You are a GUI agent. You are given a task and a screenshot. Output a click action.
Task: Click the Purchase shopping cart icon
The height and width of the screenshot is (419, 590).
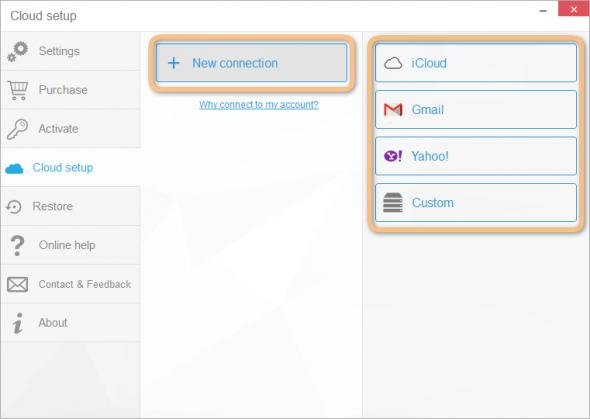click(x=18, y=90)
